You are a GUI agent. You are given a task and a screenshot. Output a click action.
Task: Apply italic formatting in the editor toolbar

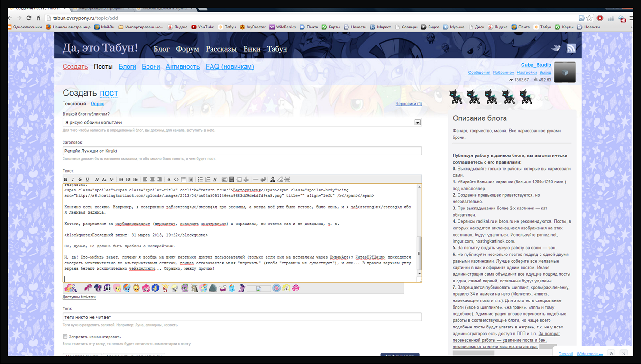coord(73,179)
